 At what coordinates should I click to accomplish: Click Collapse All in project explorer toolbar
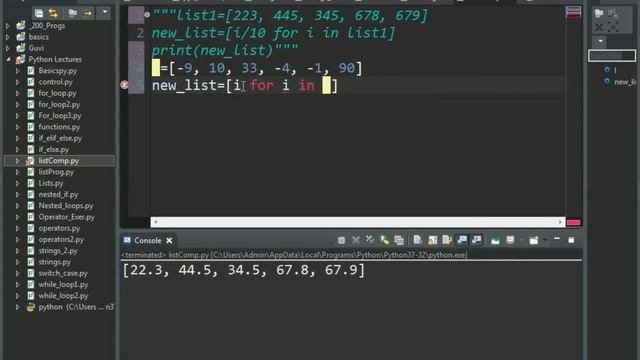coord(39,13)
